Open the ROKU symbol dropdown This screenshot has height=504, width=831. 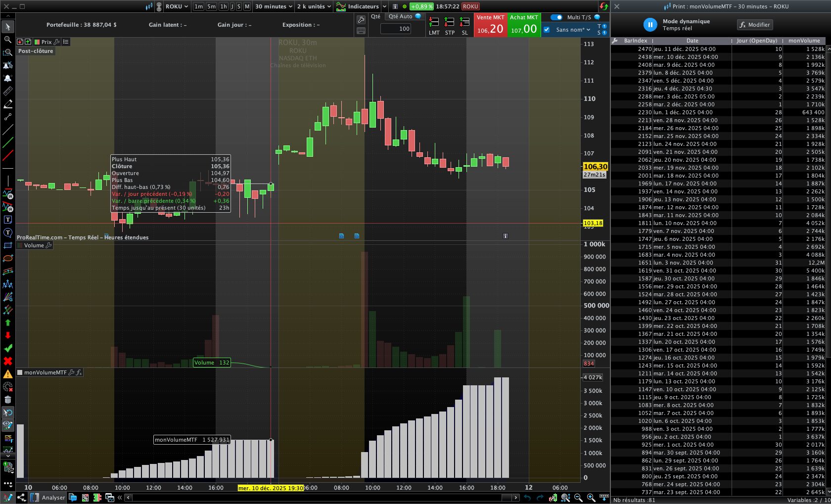(177, 6)
